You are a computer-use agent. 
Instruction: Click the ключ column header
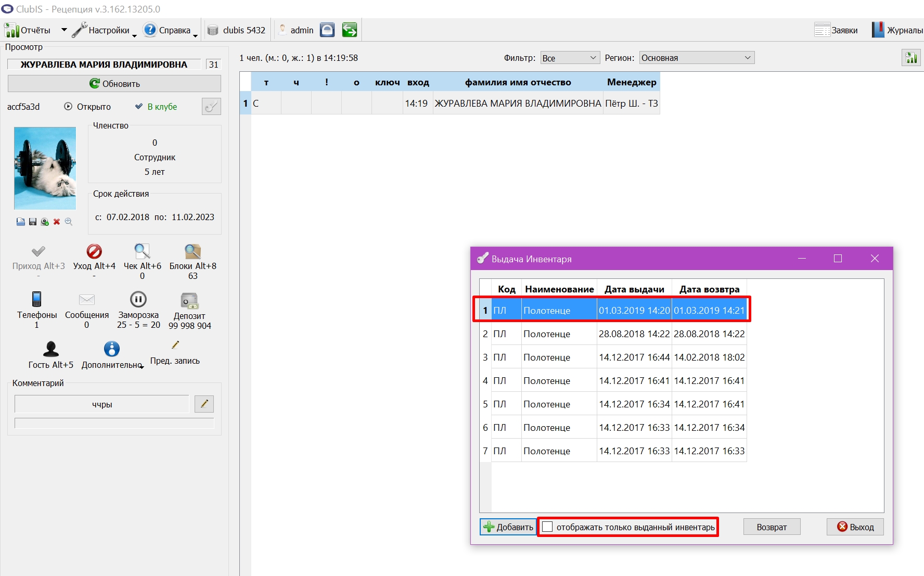[x=388, y=82]
